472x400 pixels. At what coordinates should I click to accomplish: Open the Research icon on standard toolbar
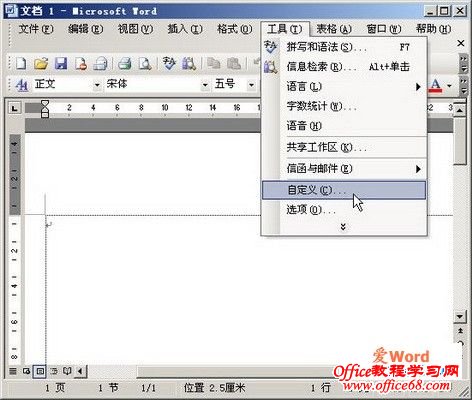[x=189, y=63]
